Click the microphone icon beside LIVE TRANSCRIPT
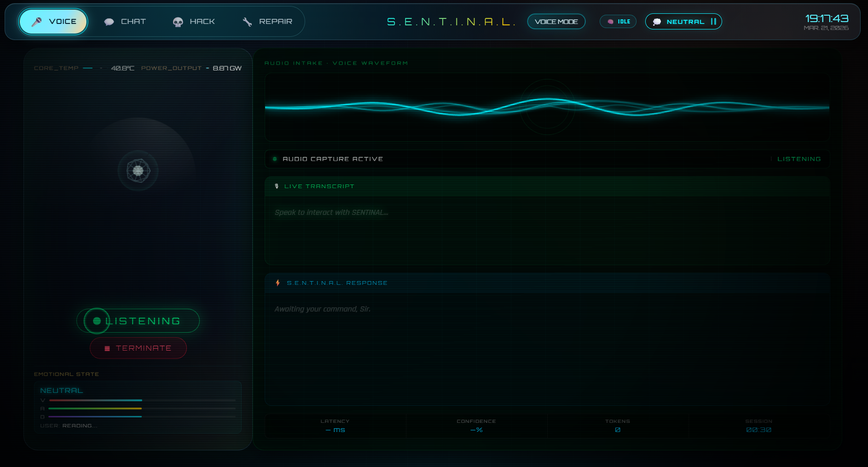Viewport: 868px width, 467px height. click(x=276, y=186)
